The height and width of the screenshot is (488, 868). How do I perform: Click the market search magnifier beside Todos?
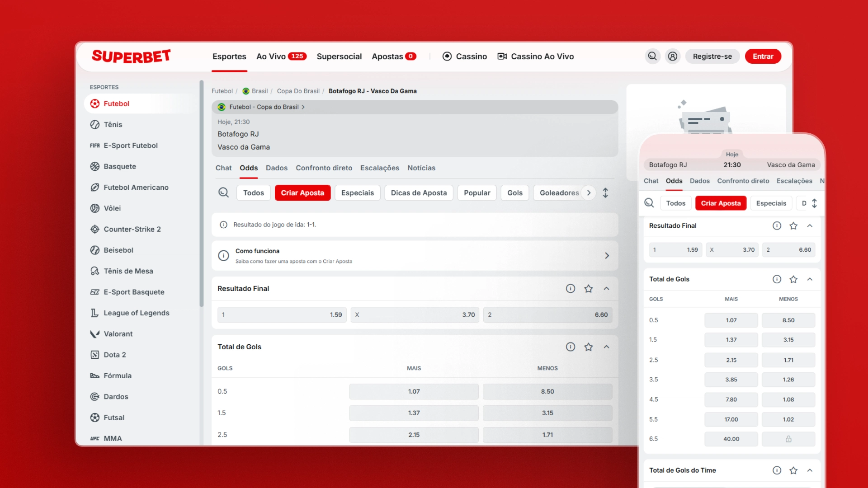pos(223,192)
